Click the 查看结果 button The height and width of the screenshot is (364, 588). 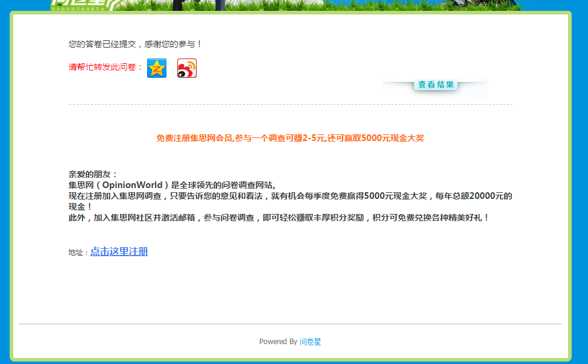pyautogui.click(x=435, y=85)
